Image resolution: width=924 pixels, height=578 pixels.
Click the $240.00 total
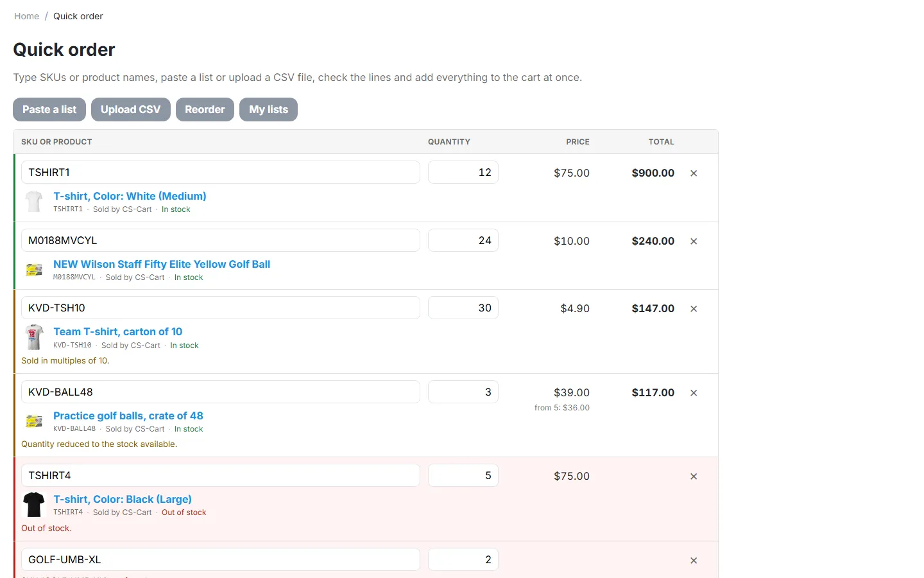tap(653, 241)
